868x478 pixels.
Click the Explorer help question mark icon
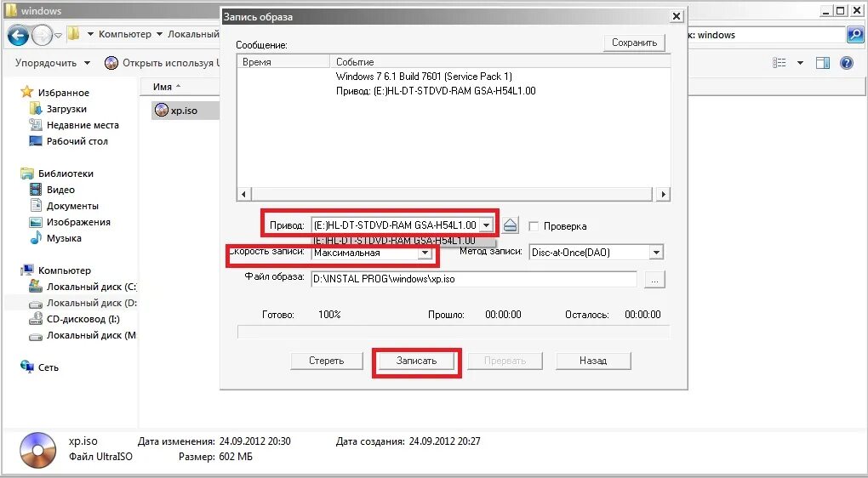[x=847, y=63]
